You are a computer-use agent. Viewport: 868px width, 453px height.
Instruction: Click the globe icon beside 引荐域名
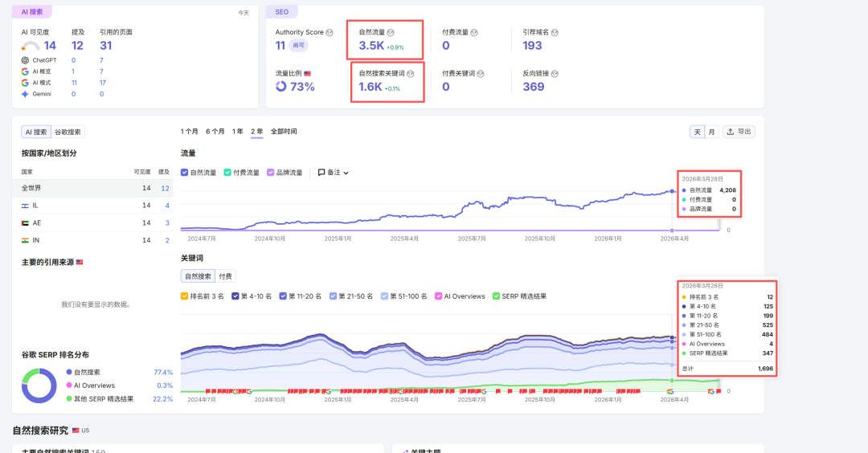click(555, 33)
